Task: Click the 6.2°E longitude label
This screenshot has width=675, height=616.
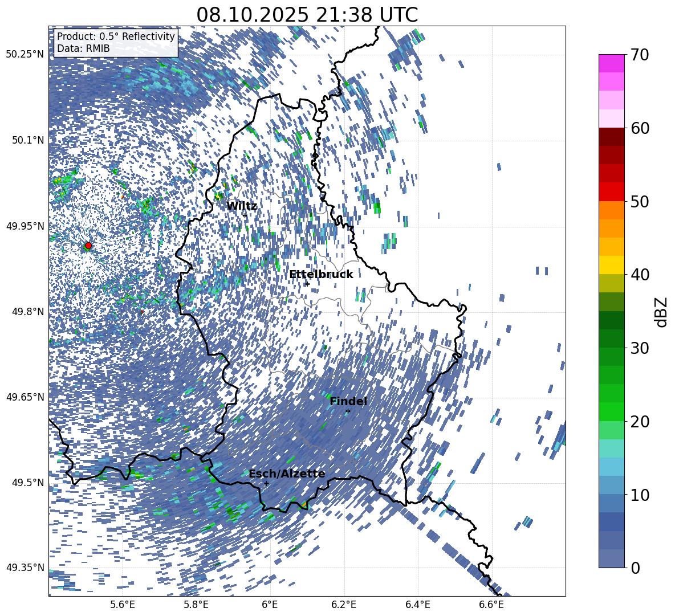Action: [x=344, y=605]
